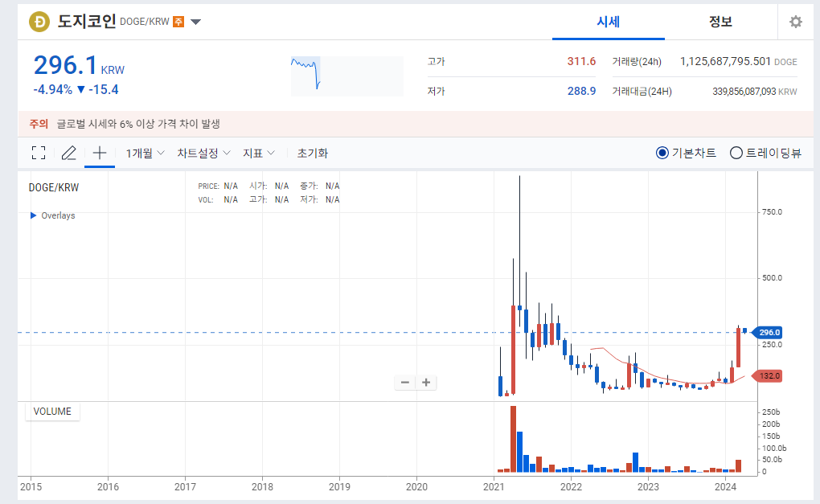Click the mini price sparkline thumbnail
This screenshot has height=504, width=820.
[346, 76]
